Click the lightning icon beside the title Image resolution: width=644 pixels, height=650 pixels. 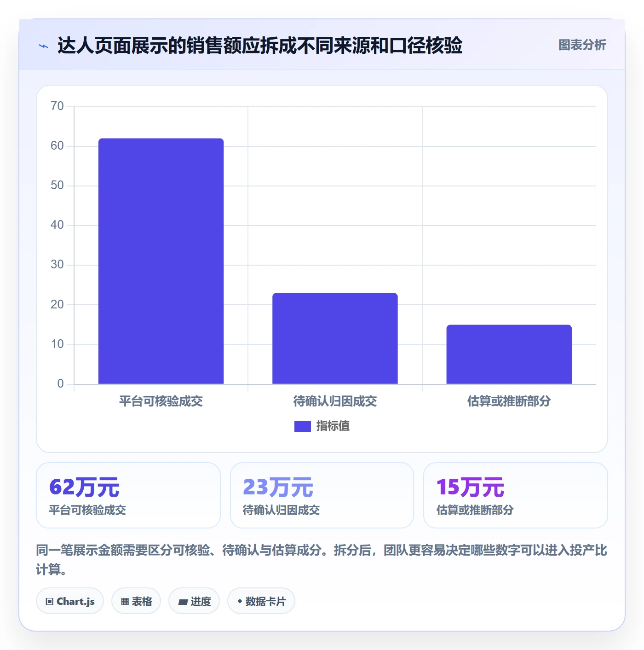44,46
